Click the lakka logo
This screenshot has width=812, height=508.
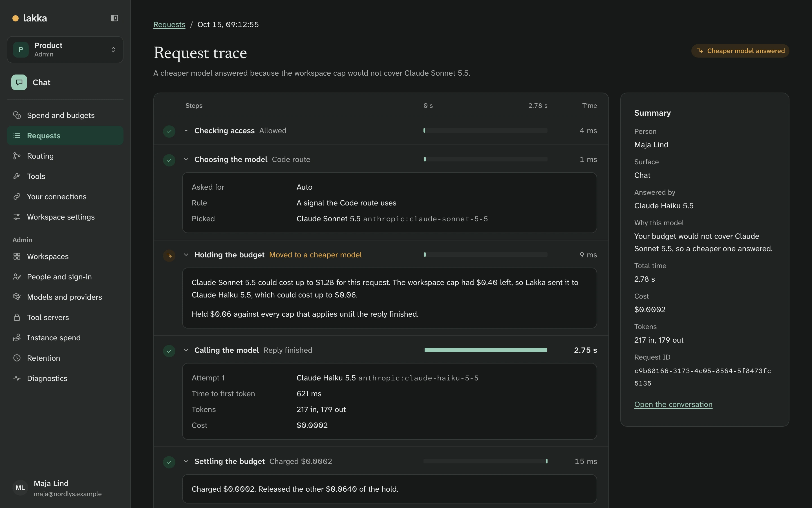point(30,18)
